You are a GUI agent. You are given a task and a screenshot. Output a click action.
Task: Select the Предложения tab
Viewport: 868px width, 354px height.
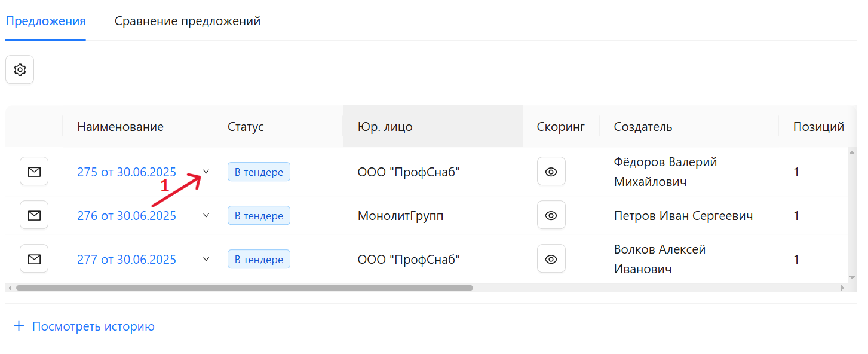(x=45, y=21)
